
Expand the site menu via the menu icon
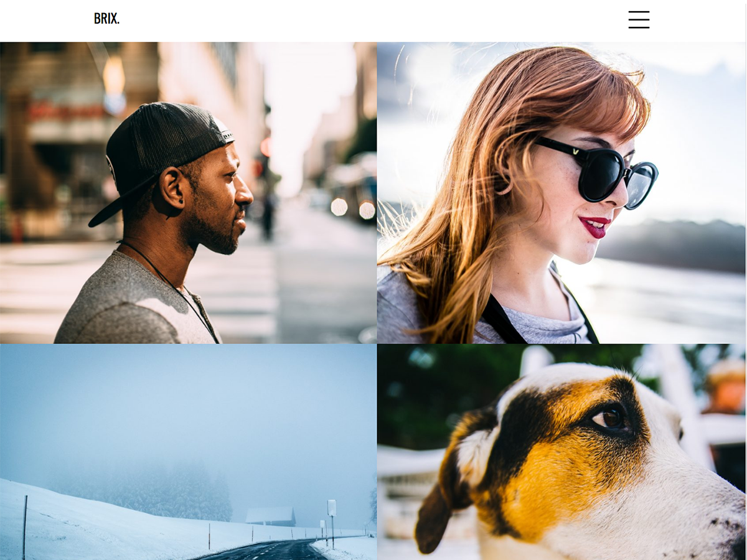pos(639,21)
